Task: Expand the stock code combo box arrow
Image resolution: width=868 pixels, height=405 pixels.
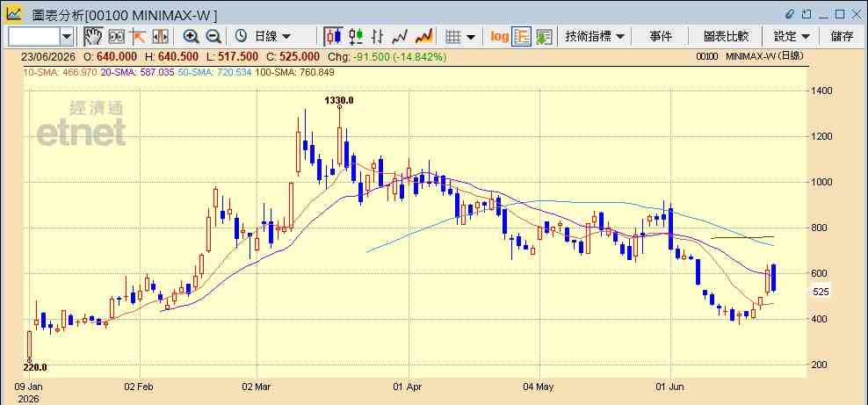Action: [x=67, y=37]
